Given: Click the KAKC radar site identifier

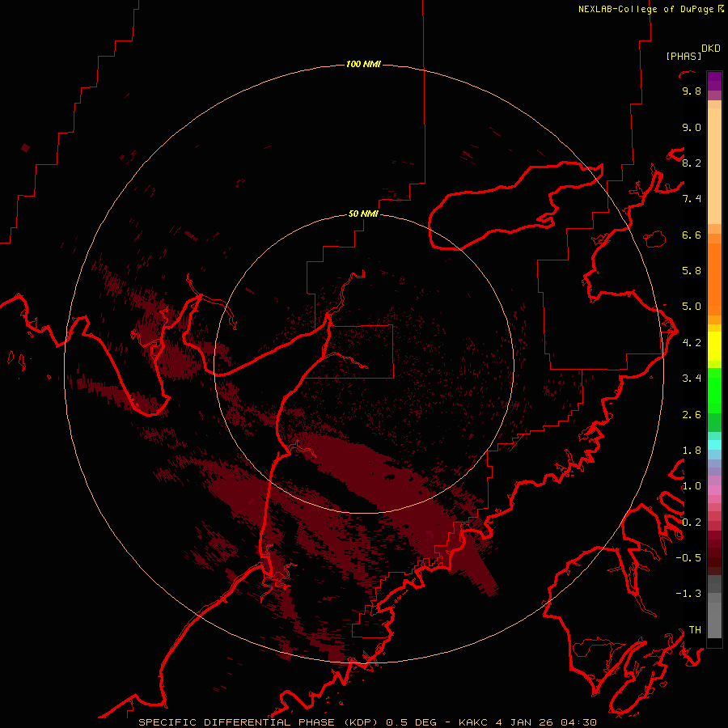Looking at the screenshot, I should (x=473, y=722).
